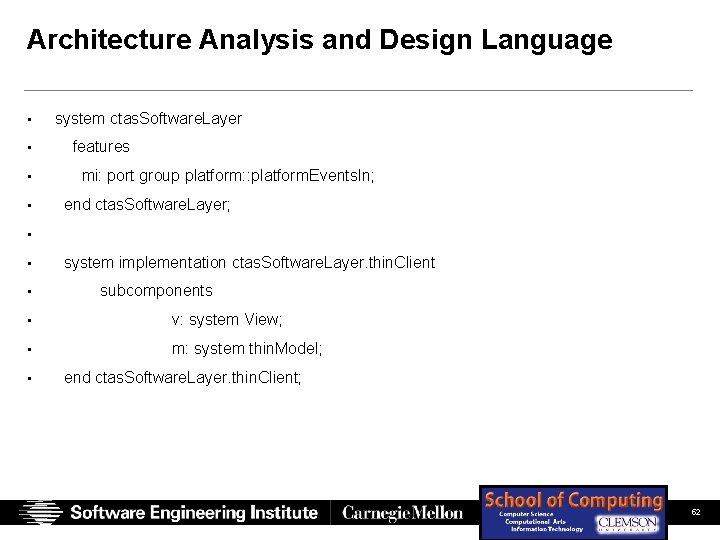
Task: Click the Carnegie Mellon wordmark
Action: 402,513
